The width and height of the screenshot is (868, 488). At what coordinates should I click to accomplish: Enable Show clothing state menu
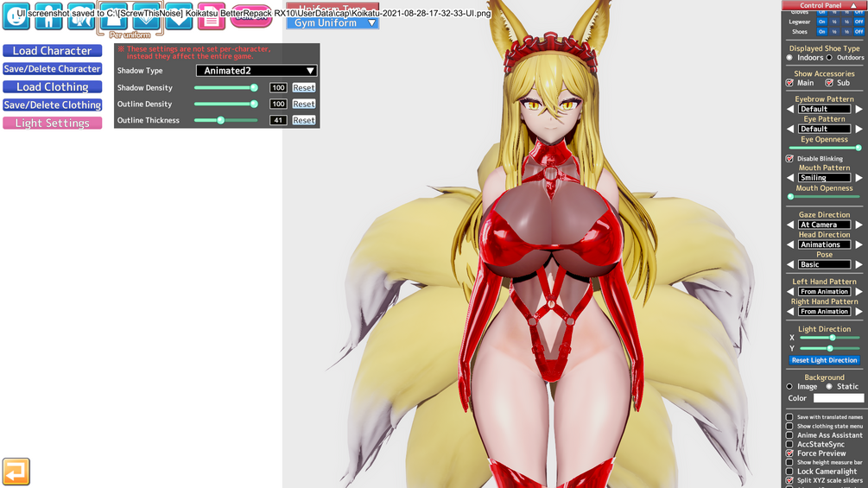click(x=789, y=426)
